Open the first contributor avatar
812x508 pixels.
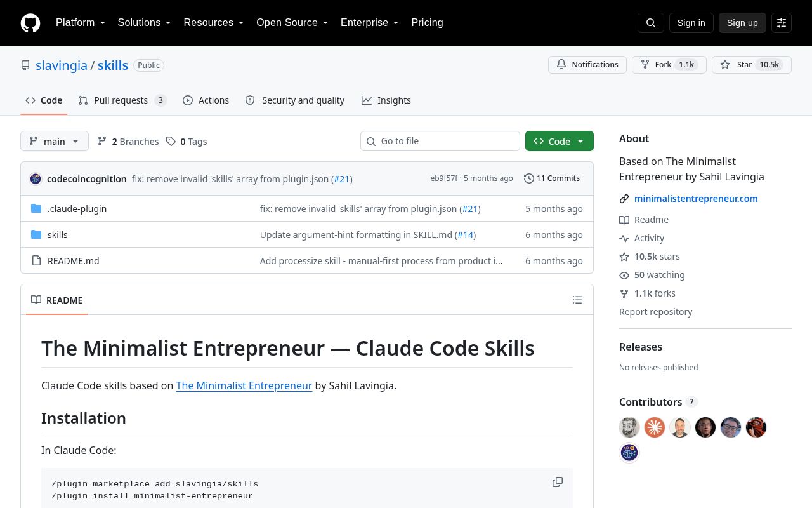click(x=629, y=427)
